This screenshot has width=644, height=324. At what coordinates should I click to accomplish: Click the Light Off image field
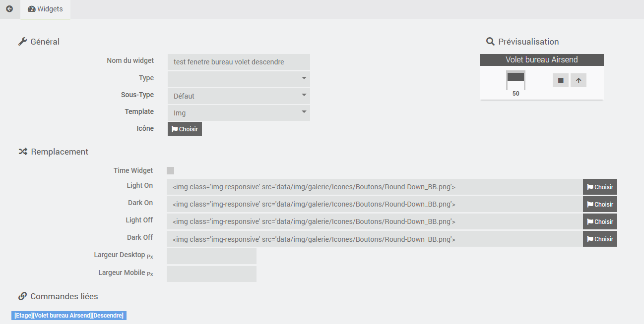[375, 221]
